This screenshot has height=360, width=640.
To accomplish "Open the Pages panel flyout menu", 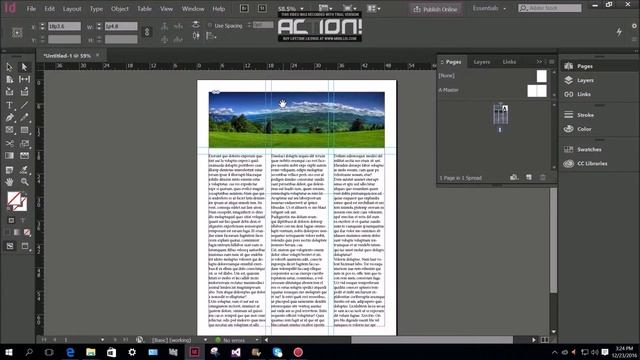I will coord(551,62).
